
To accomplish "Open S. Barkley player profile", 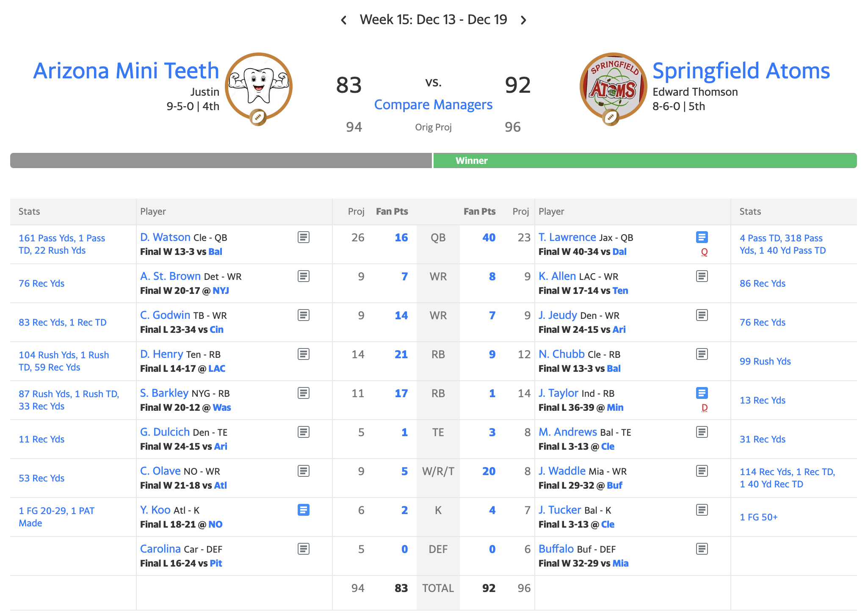I will point(164,393).
